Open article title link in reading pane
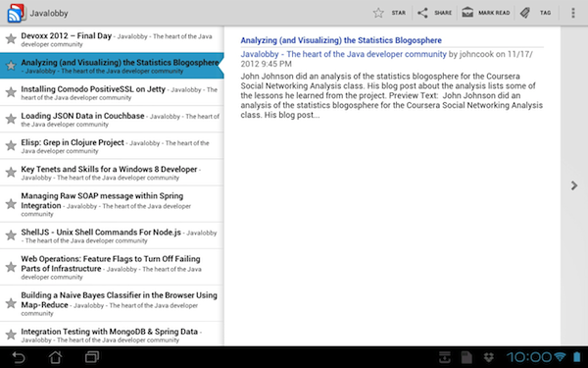 [341, 40]
